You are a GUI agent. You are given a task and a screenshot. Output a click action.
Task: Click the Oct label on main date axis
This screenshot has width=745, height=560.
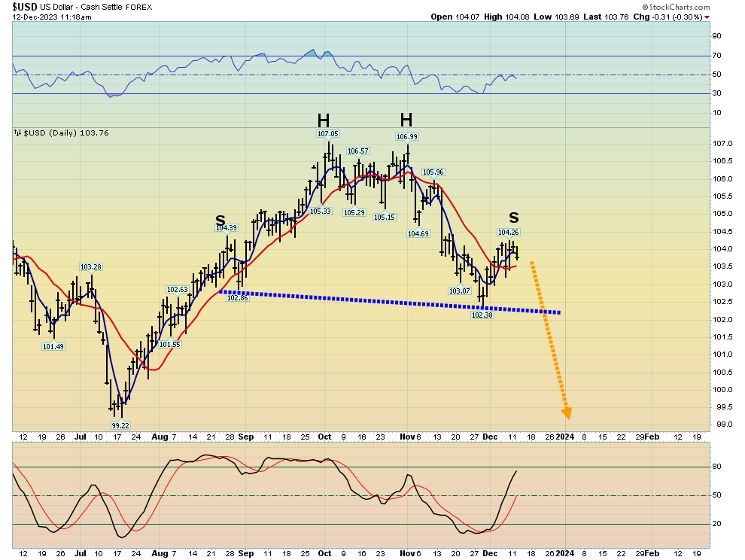(324, 437)
